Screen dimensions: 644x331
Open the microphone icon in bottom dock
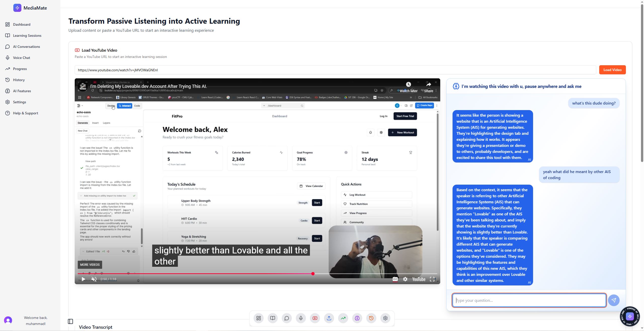(x=301, y=318)
